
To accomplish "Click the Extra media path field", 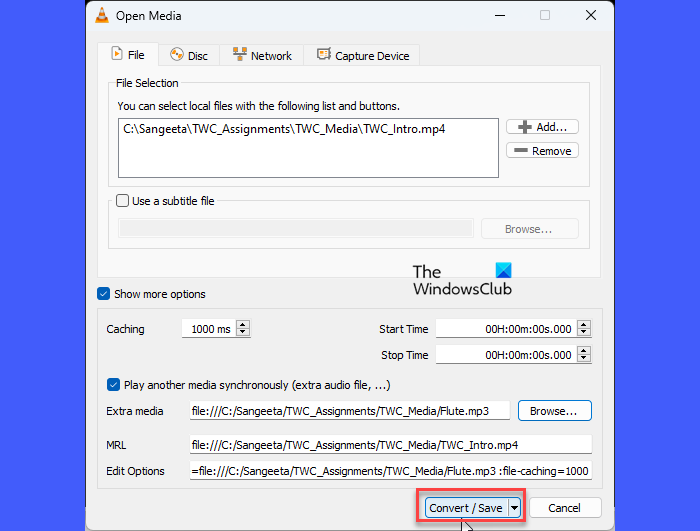I will [350, 410].
